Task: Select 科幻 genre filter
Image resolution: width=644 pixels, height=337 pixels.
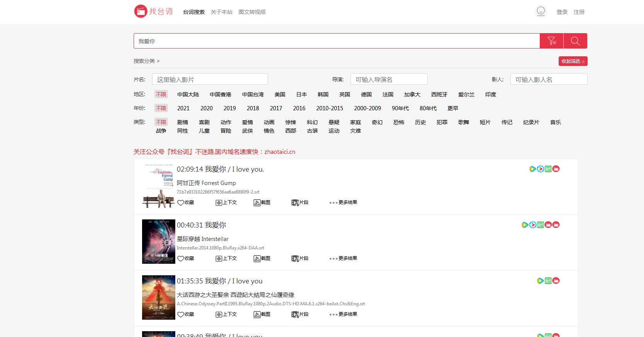Action: click(x=312, y=122)
